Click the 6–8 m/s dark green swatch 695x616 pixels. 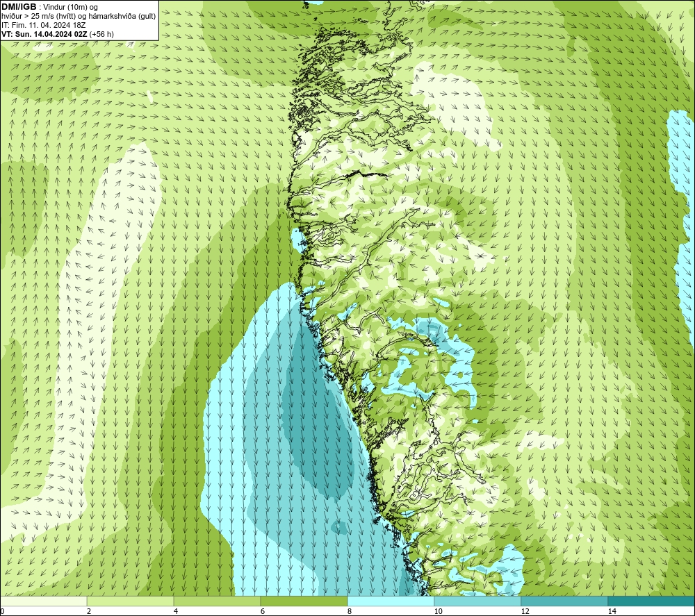point(304,601)
